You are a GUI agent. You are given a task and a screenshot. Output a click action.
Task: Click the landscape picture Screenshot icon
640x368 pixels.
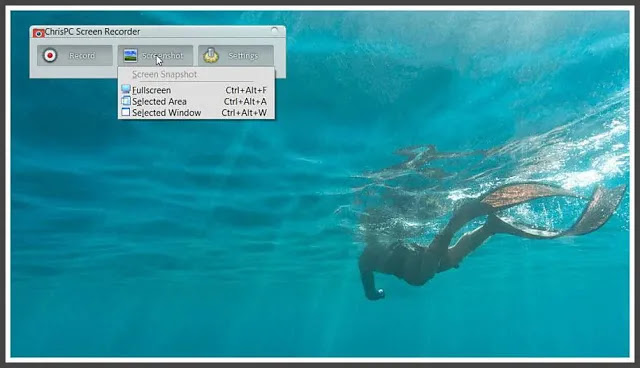(x=130, y=55)
